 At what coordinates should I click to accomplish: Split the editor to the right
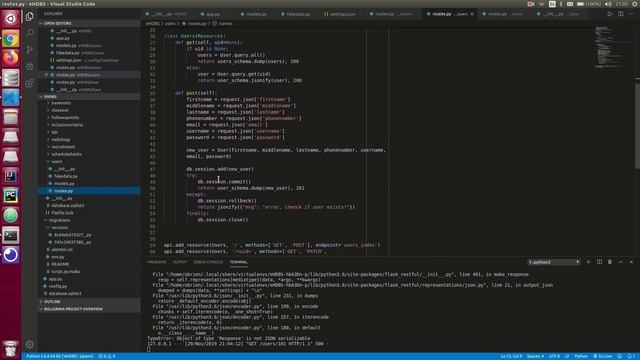tap(620, 14)
